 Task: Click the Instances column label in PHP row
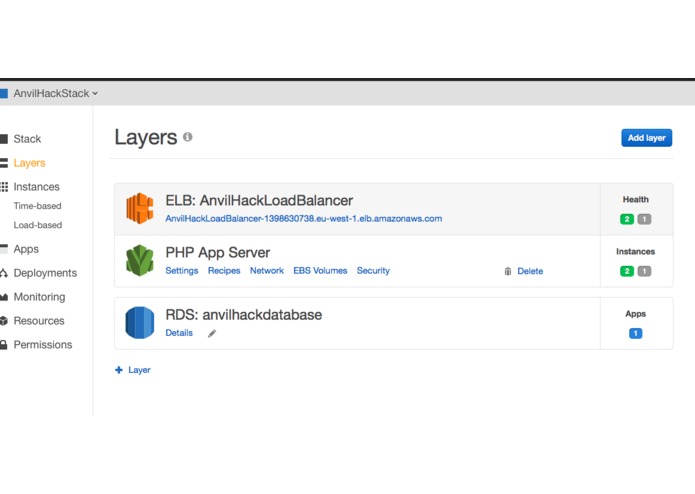[x=635, y=252]
